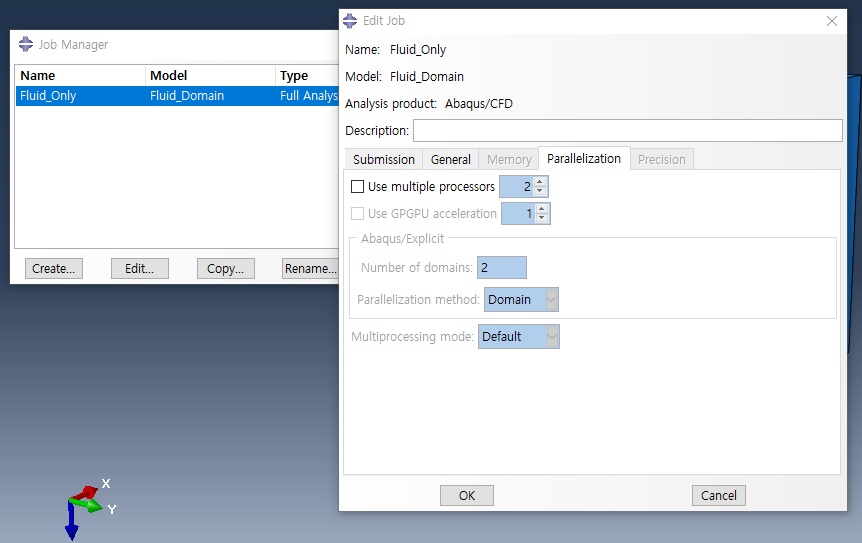Image resolution: width=862 pixels, height=543 pixels.
Task: Click the Edit Job title bar icon
Action: point(350,21)
